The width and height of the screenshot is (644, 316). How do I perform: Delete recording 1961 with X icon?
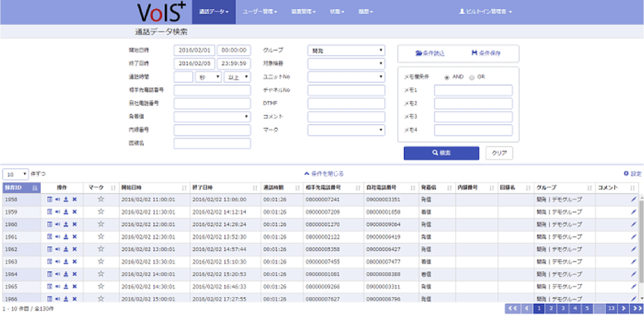(74, 236)
